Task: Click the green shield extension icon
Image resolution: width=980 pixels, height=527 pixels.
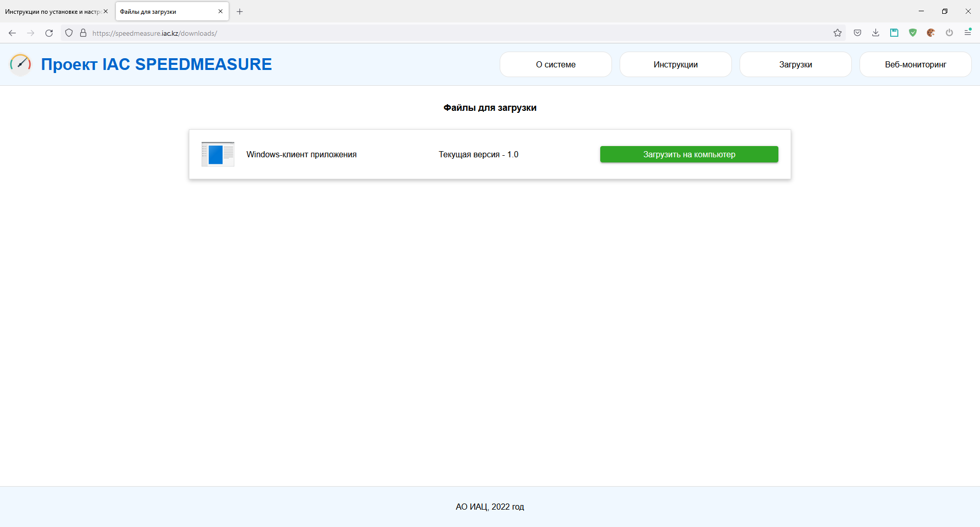Action: (x=913, y=33)
